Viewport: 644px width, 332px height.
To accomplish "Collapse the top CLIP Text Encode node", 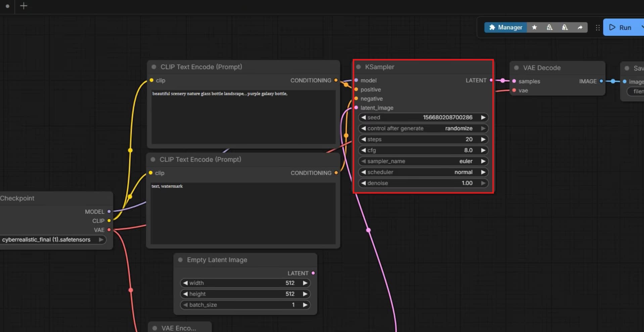I will [154, 67].
